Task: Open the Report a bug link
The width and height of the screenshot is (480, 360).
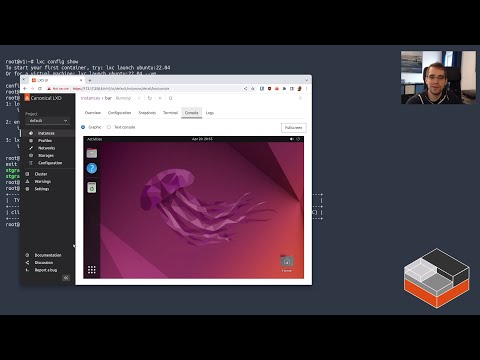Action: (46, 270)
